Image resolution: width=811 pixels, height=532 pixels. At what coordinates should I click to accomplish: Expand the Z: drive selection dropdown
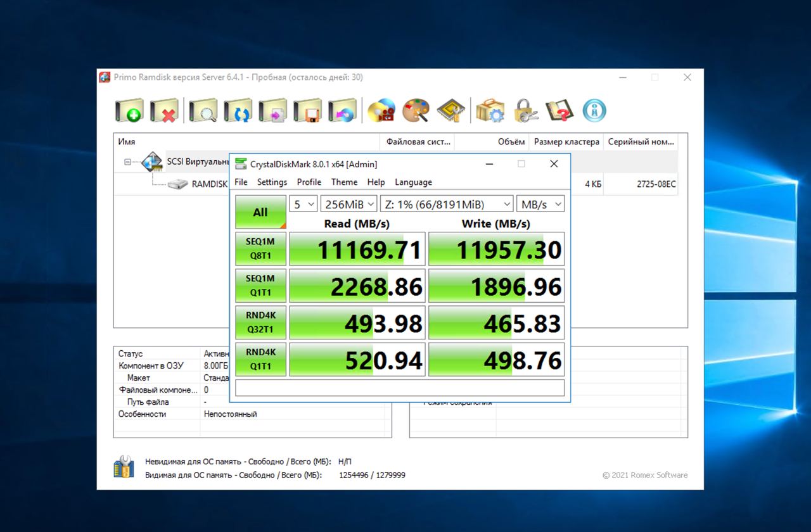pyautogui.click(x=447, y=204)
